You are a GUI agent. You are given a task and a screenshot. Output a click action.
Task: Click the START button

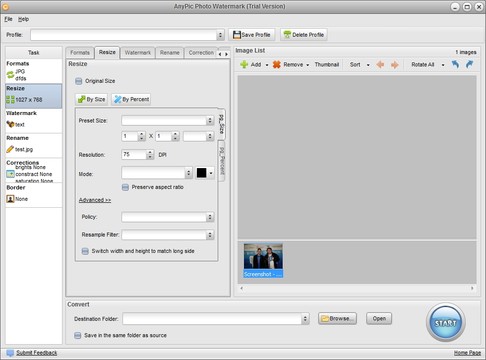tap(446, 322)
